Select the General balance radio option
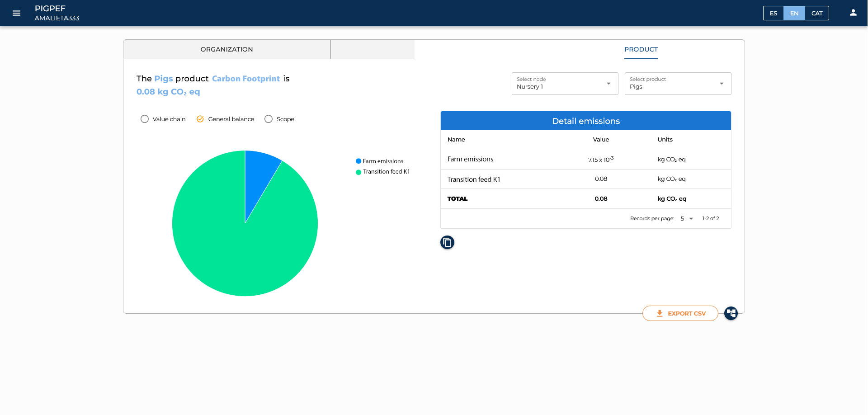 [x=200, y=119]
